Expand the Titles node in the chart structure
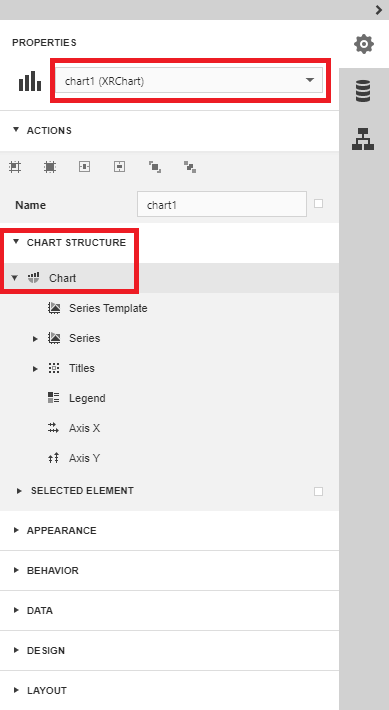 click(x=35, y=369)
